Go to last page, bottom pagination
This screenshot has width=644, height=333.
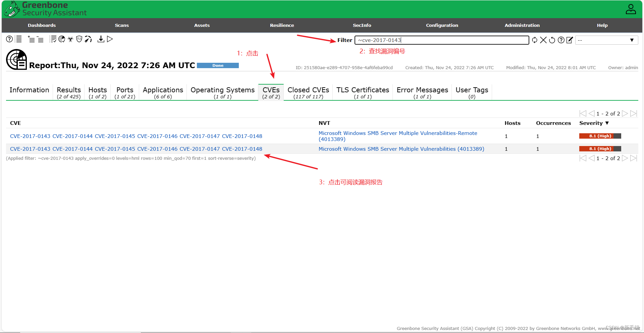point(634,158)
